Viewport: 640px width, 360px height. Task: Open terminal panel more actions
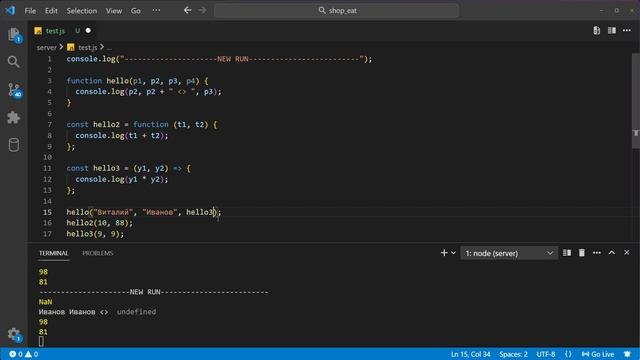coord(596,253)
